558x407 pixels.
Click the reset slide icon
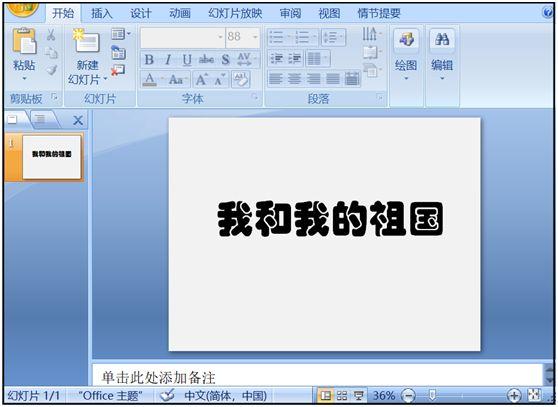[118, 53]
